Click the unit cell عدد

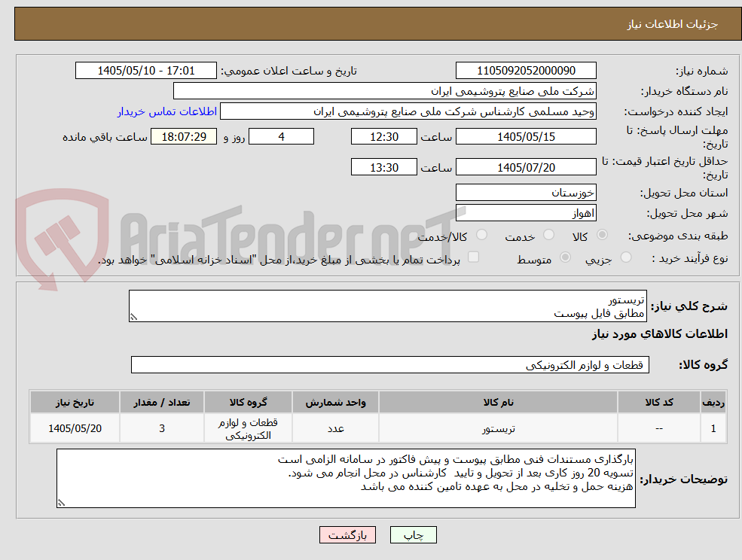pos(335,428)
